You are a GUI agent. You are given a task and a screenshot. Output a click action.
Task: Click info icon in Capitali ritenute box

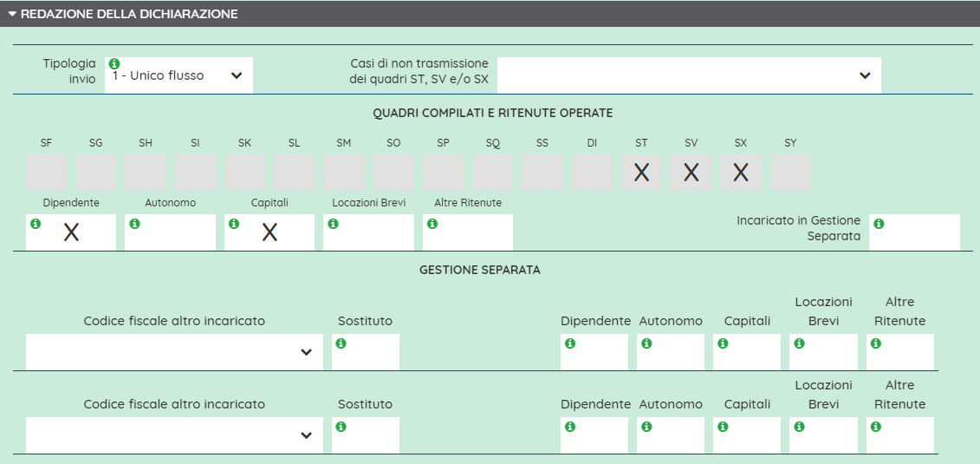click(x=234, y=224)
